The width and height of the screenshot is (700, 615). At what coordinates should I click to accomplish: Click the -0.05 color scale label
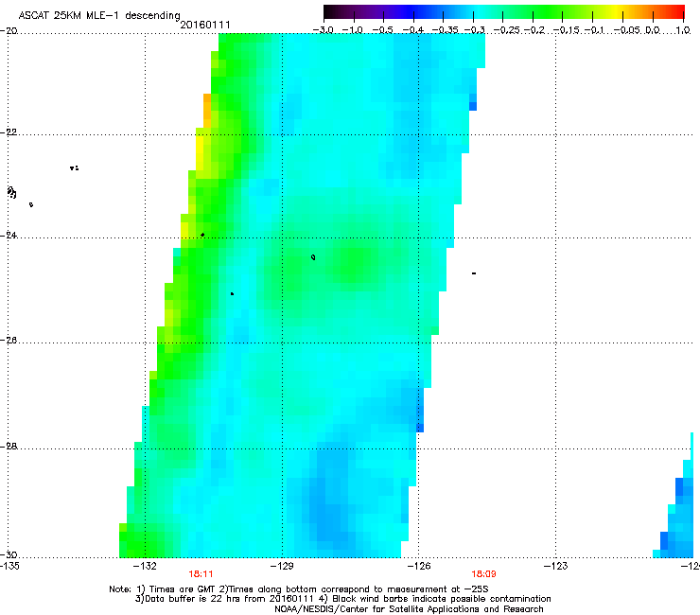click(627, 30)
